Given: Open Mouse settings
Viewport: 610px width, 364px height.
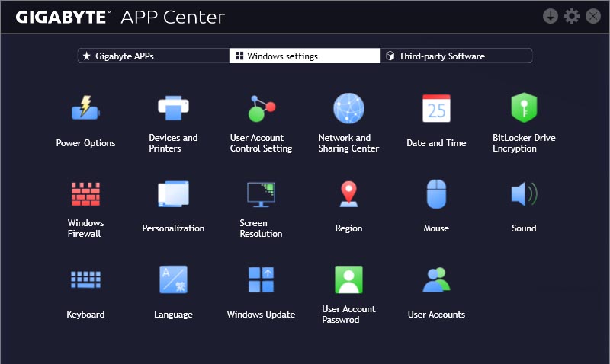Looking at the screenshot, I should coord(436,194).
